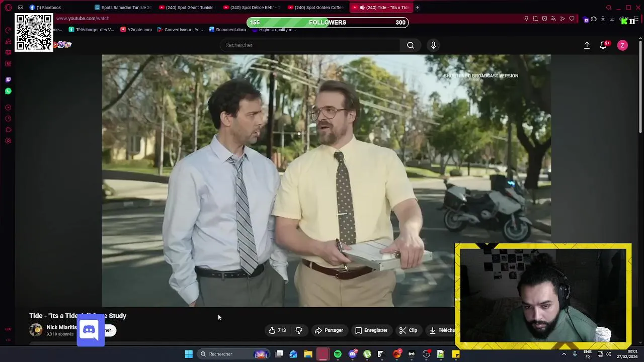Share the video with Partager
The image size is (644, 362).
(x=329, y=330)
